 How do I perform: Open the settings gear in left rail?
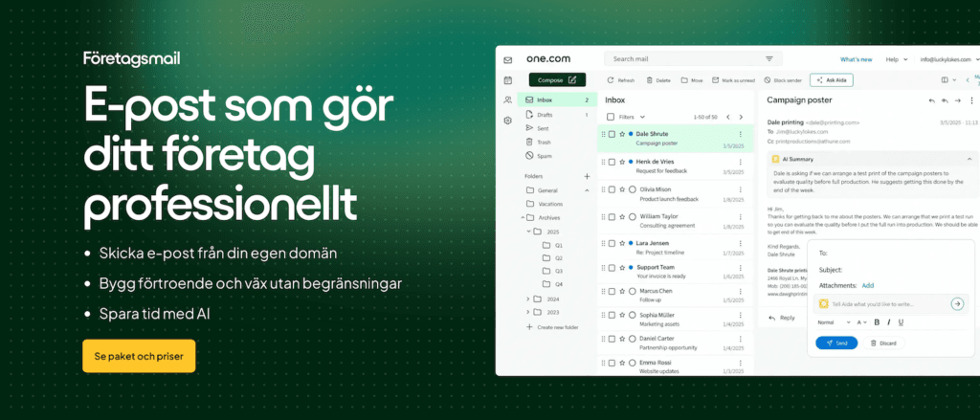point(508,121)
